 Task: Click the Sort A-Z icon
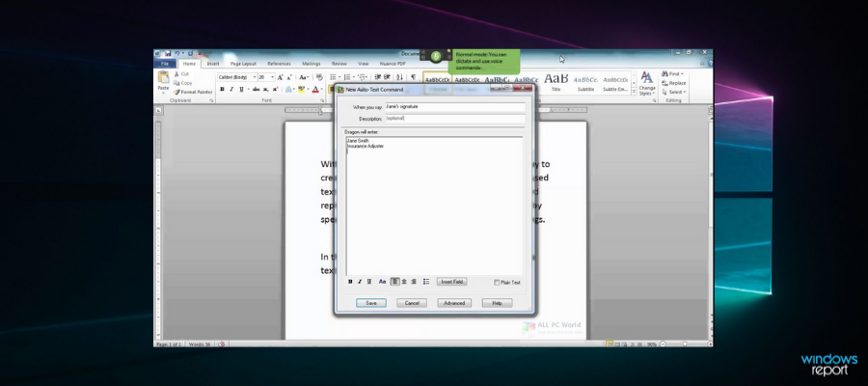[x=399, y=77]
